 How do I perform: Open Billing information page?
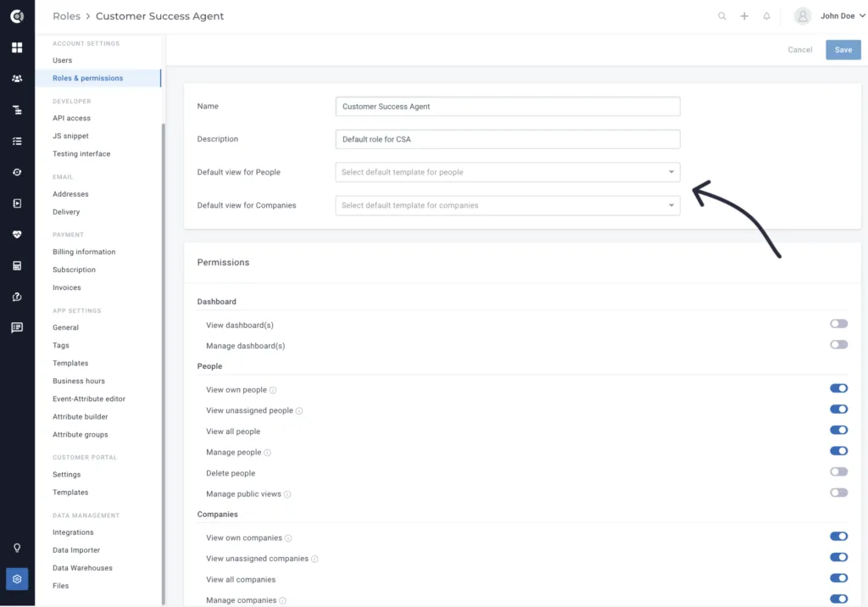pos(84,252)
